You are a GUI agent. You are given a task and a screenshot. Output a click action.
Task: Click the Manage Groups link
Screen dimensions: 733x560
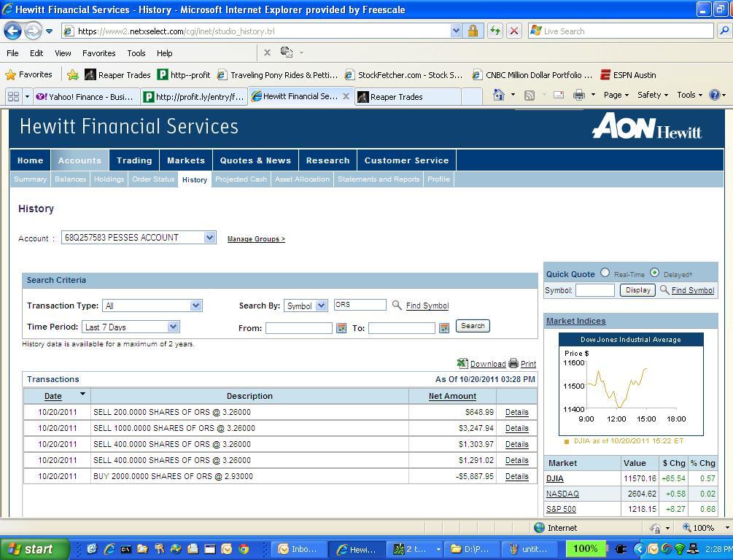(256, 239)
